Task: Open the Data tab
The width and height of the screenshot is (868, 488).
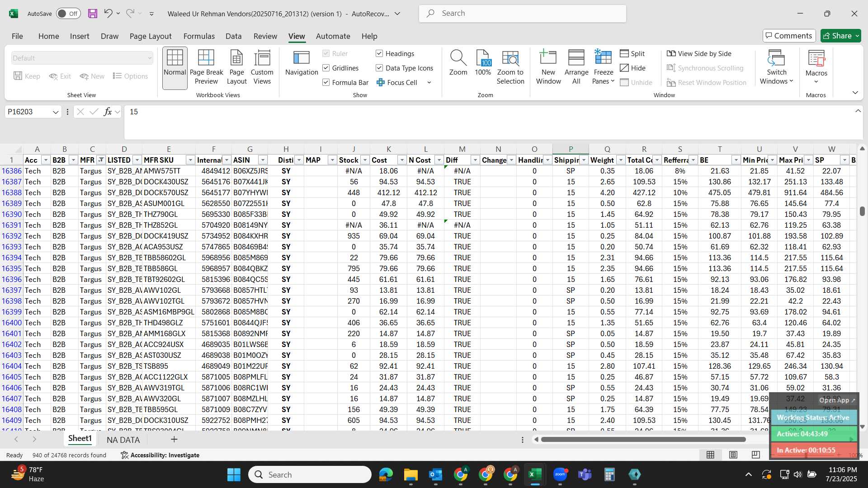Action: 233,36
